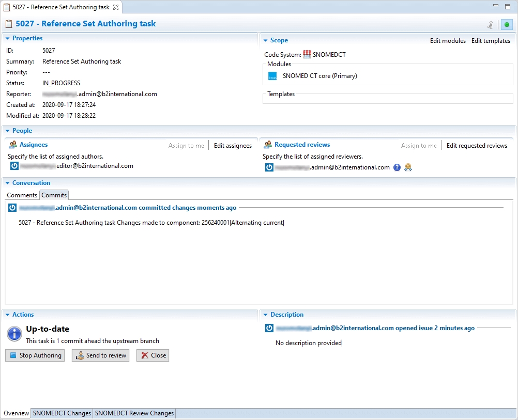The image size is (518, 420).
Task: Click the clipboard icon in editor tab title
Action: 7,7
